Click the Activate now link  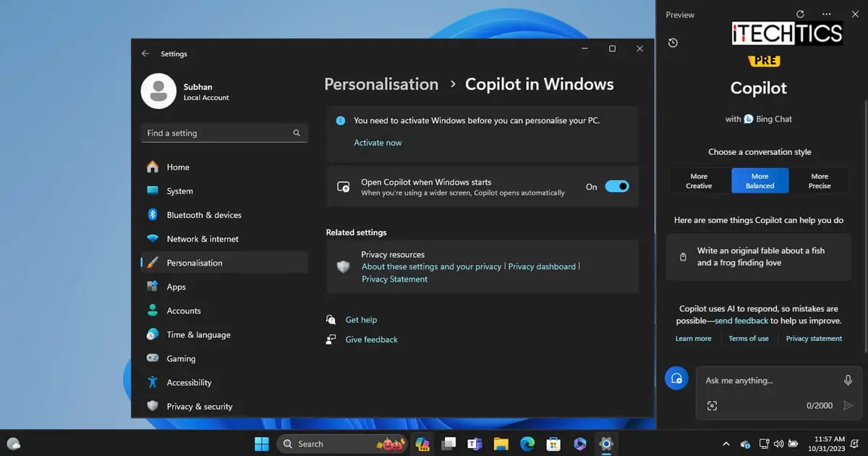[x=378, y=143]
